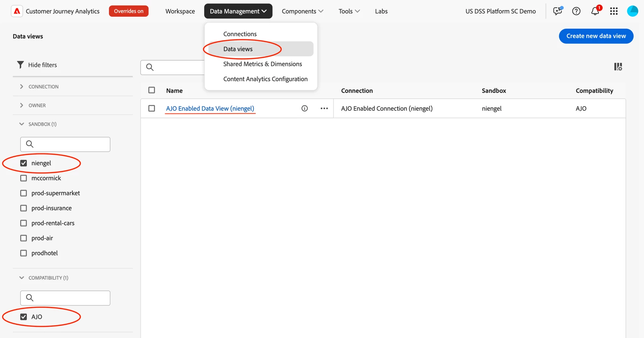This screenshot has width=644, height=338.
Task: Select all rows with header checkbox
Action: click(x=151, y=90)
